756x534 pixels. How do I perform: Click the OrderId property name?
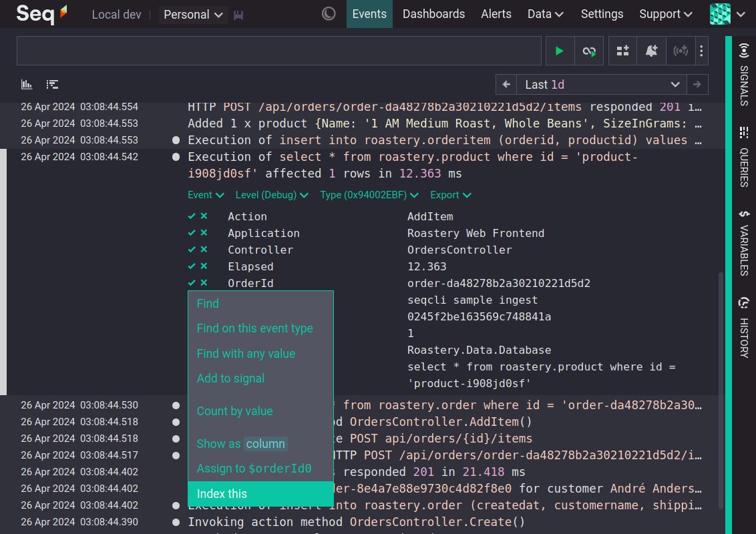(x=250, y=283)
